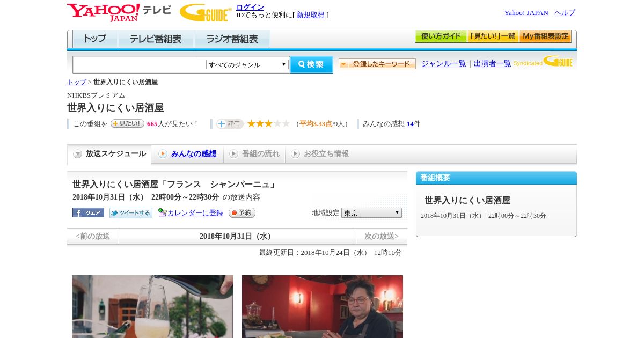The height and width of the screenshot is (338, 644).
Task: Open the ヘルプ help link
Action: click(x=565, y=13)
